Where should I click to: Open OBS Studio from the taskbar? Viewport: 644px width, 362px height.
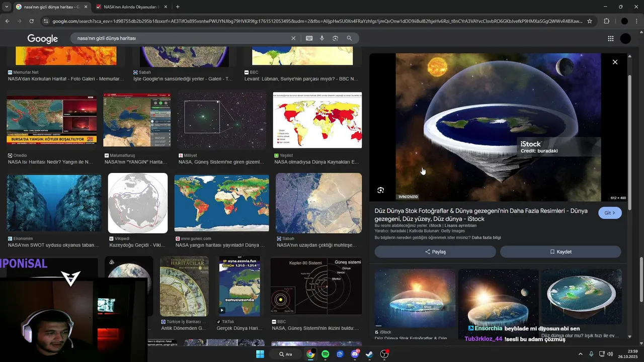(x=385, y=354)
